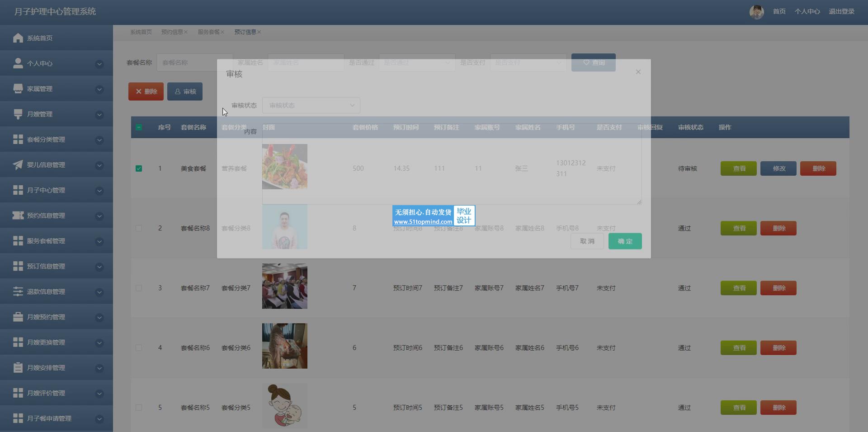Click the red 删除 toolbar button

pos(146,91)
